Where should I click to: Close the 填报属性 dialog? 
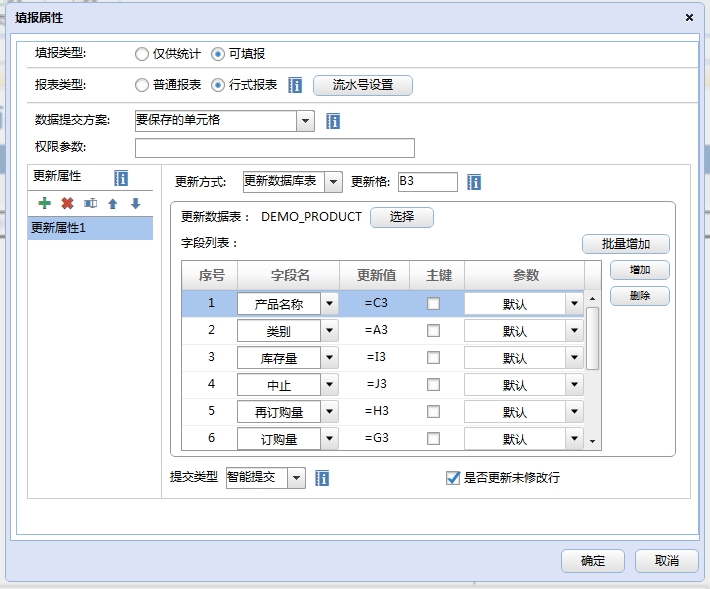[689, 18]
